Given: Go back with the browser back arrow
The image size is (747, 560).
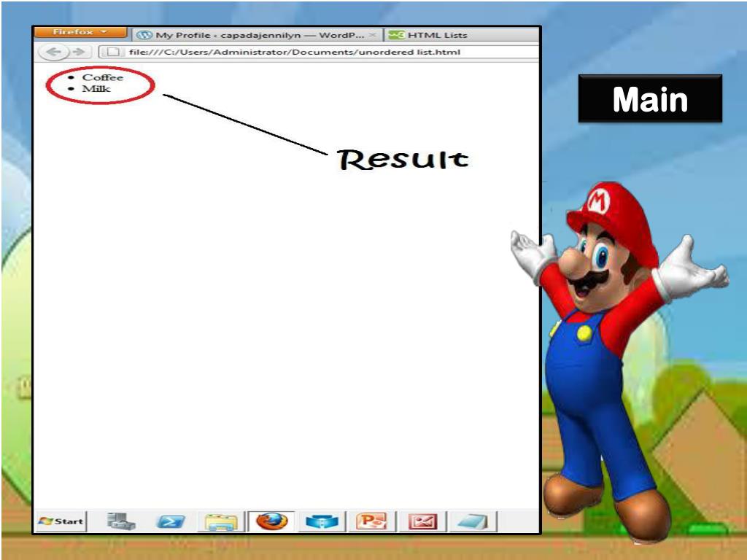Looking at the screenshot, I should [53, 52].
